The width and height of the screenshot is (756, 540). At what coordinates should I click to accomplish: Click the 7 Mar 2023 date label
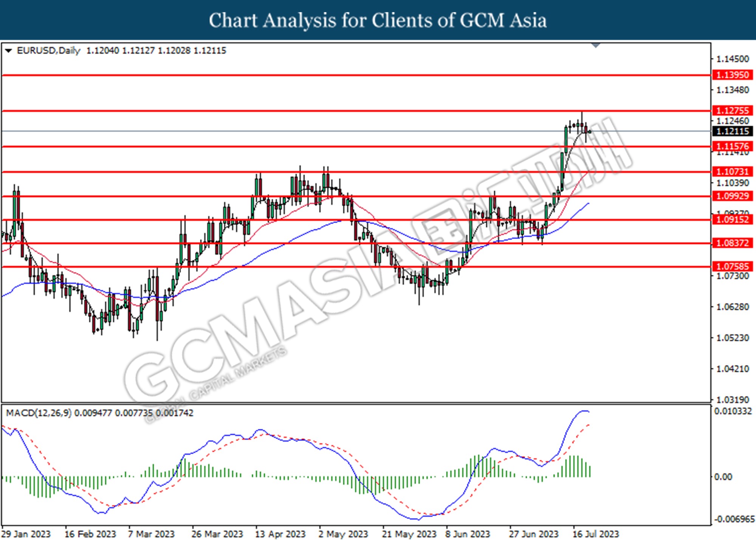coord(151,534)
